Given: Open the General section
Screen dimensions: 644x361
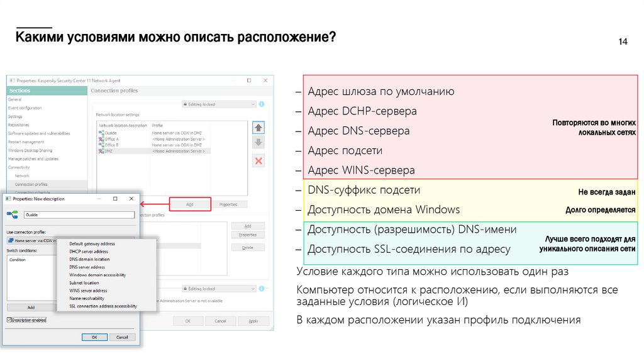Looking at the screenshot, I should (15, 100).
